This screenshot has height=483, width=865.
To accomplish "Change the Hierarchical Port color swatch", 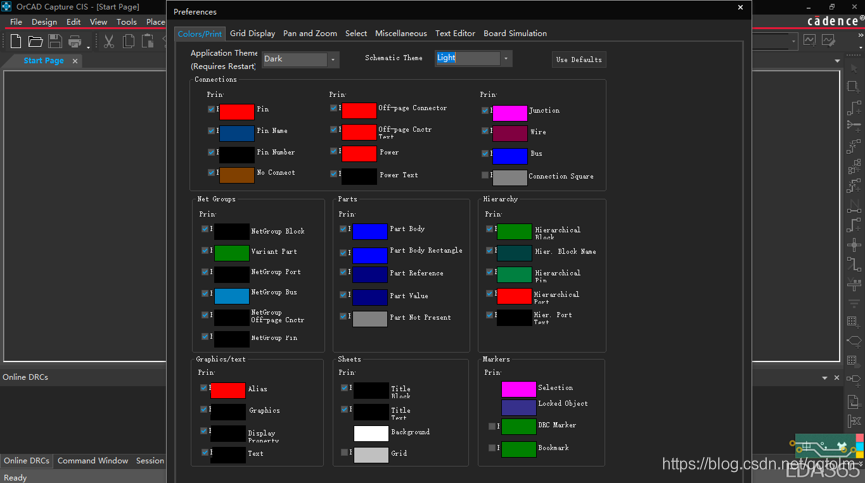I will coord(514,297).
